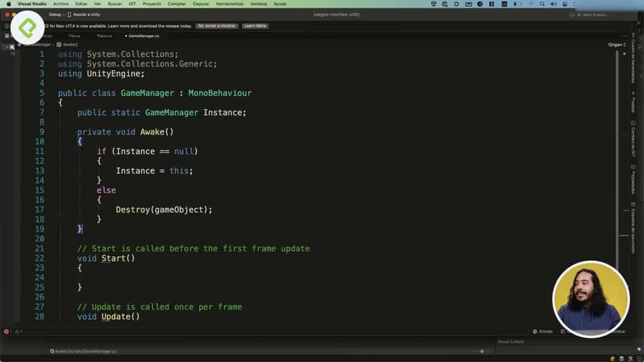
Task: Click the No volver a mostrar button
Action: point(217,26)
